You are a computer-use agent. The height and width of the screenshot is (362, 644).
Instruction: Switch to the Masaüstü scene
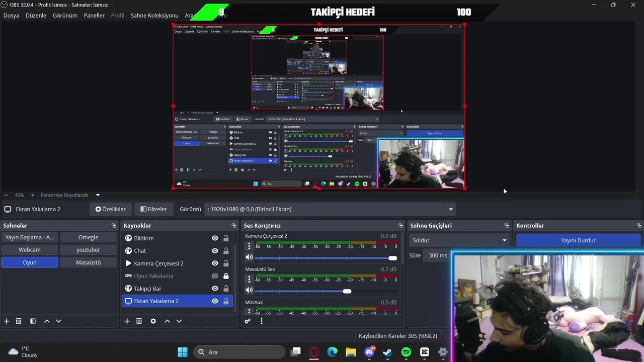(89, 262)
